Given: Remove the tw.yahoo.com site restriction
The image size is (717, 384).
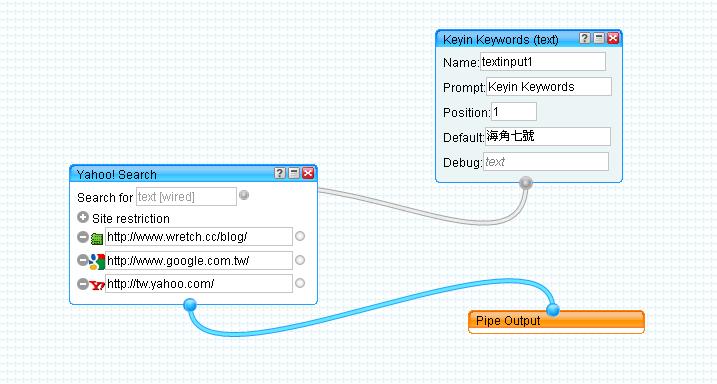Looking at the screenshot, I should click(x=83, y=283).
